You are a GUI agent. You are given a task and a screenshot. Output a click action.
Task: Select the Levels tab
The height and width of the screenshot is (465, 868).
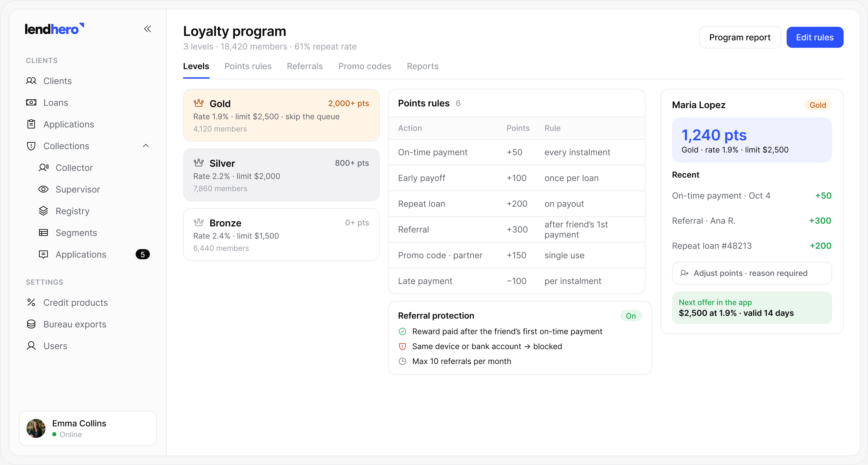tap(196, 66)
